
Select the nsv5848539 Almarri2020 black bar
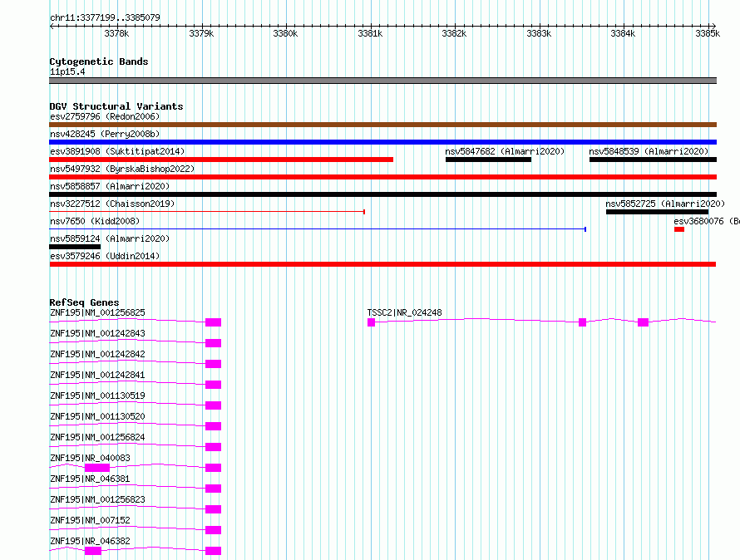(x=654, y=160)
